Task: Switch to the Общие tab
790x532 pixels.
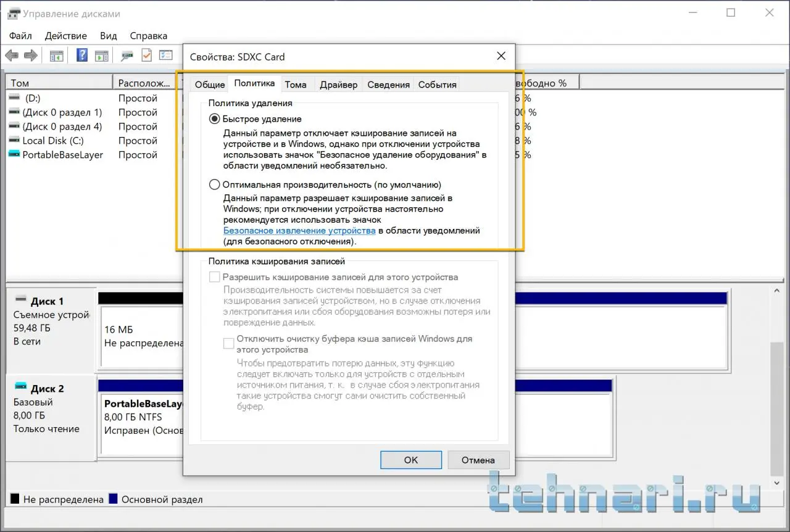Action: point(210,85)
